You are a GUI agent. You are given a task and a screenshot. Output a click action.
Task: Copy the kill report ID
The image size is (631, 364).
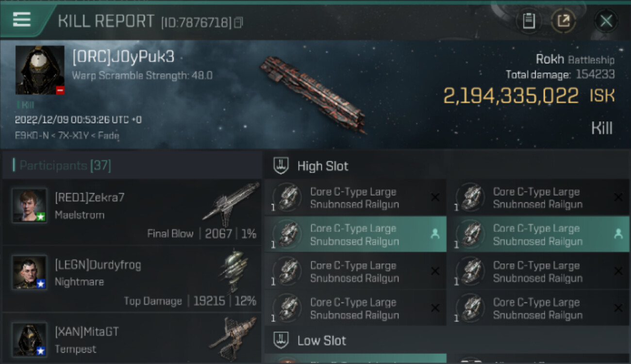tap(238, 22)
